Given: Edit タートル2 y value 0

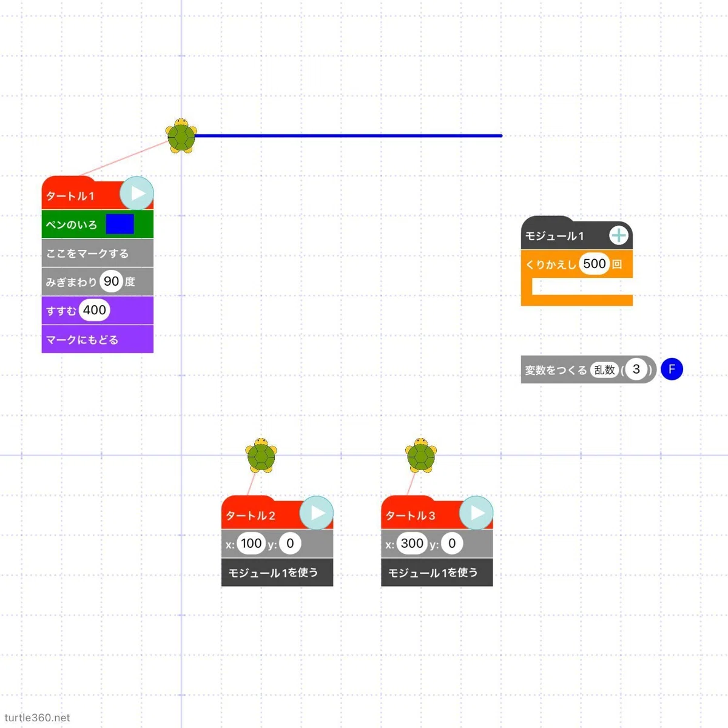Looking at the screenshot, I should pyautogui.click(x=290, y=544).
